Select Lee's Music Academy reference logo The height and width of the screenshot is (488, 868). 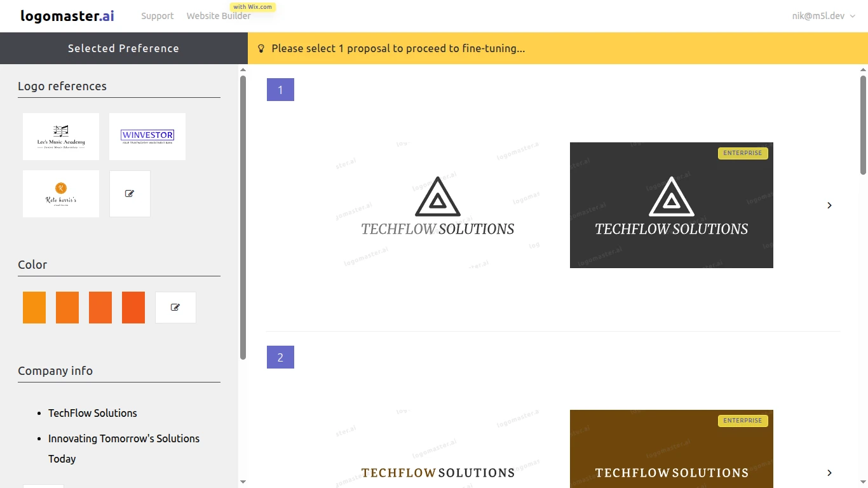pyautogui.click(x=61, y=137)
